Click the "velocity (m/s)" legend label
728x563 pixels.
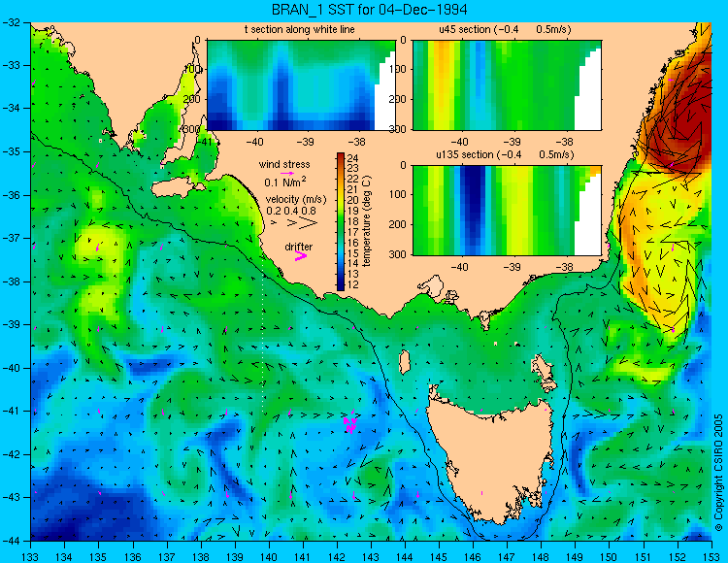coord(296,199)
